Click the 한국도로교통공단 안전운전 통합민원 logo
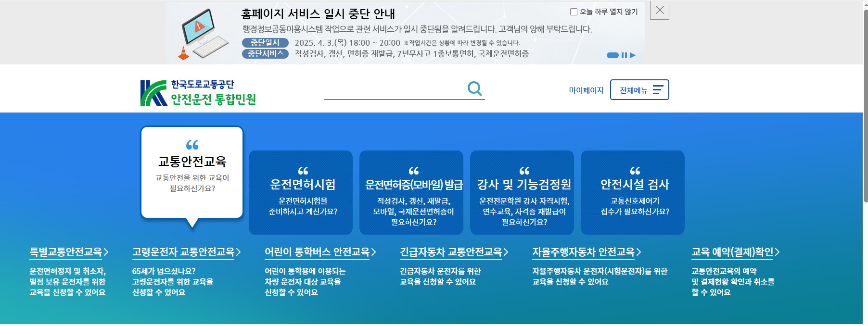 (198, 92)
